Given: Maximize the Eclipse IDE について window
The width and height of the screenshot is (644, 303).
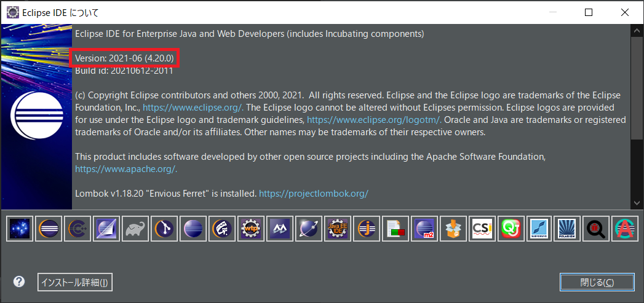Looking at the screenshot, I should (589, 13).
